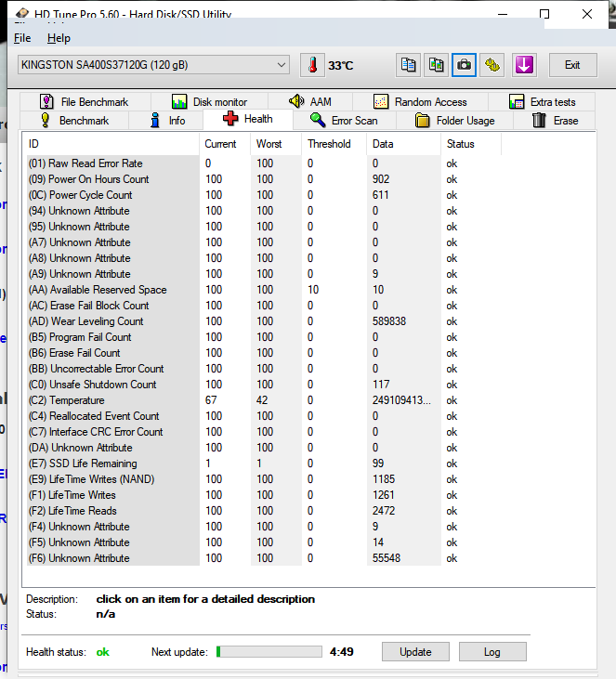Screen dimensions: 616x679
Task: Switch to the Folder Usage tab
Action: pos(455,121)
